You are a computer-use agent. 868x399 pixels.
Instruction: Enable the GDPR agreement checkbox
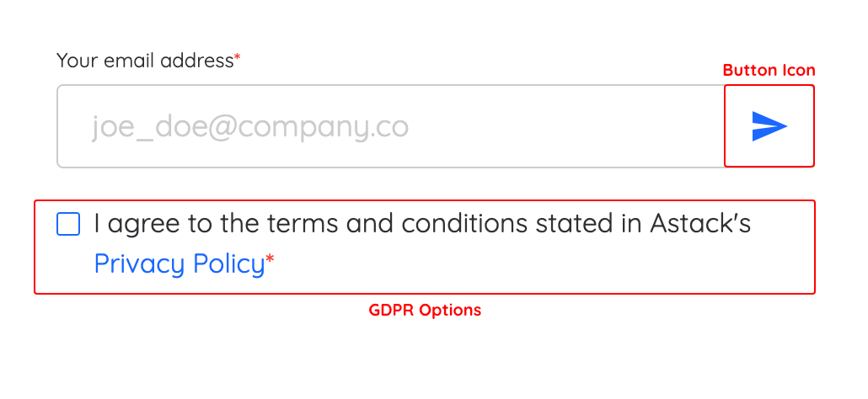click(68, 225)
